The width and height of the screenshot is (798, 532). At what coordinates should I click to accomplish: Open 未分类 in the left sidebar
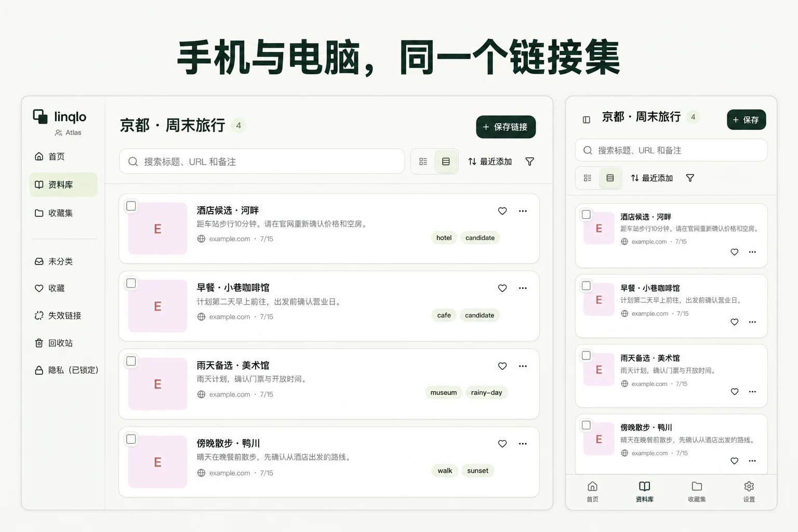(x=63, y=261)
